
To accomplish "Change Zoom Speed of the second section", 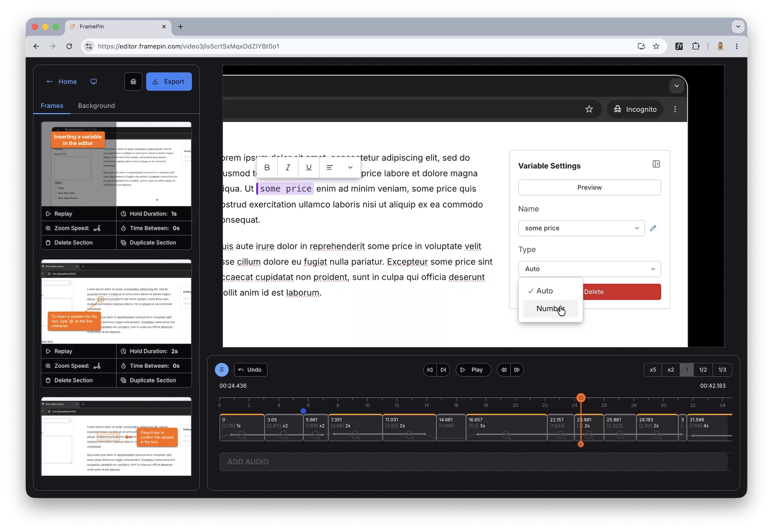I will pyautogui.click(x=78, y=366).
